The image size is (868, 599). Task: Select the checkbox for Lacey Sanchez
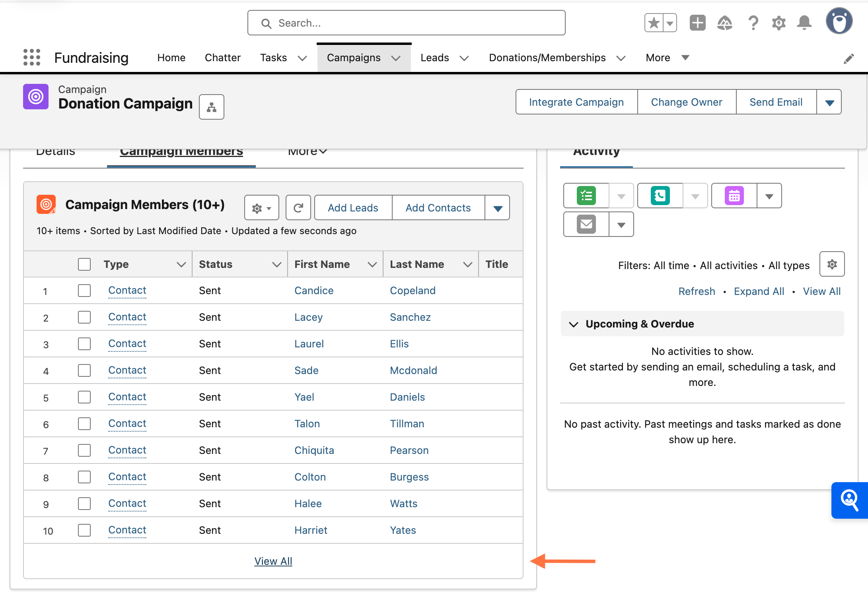pyautogui.click(x=84, y=317)
